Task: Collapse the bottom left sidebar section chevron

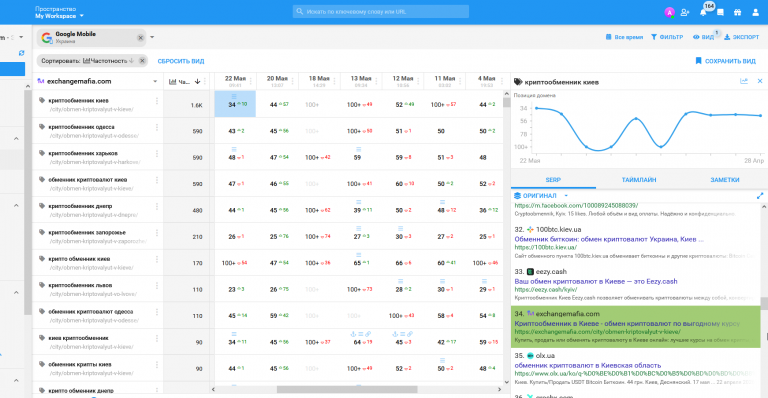Action: pyautogui.click(x=16, y=380)
